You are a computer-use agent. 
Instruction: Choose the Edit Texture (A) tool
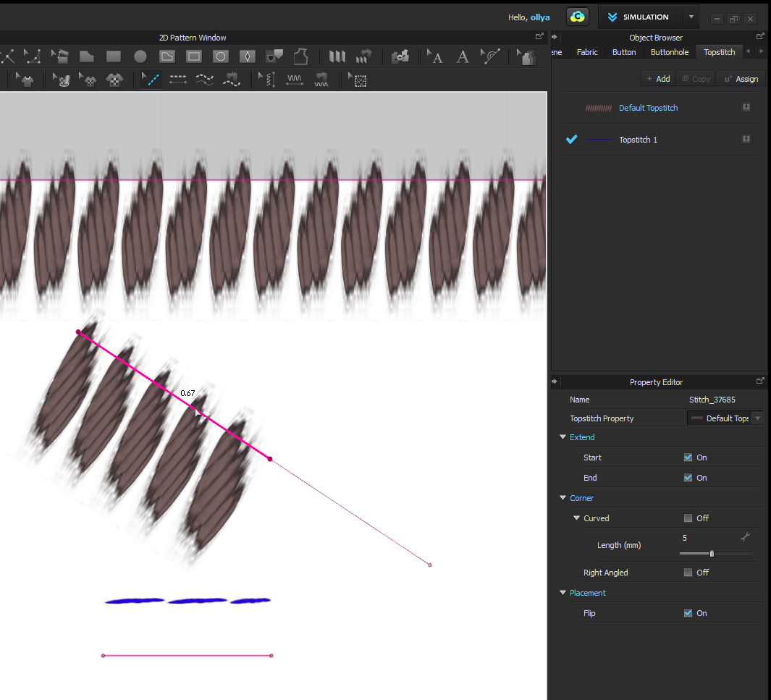435,56
